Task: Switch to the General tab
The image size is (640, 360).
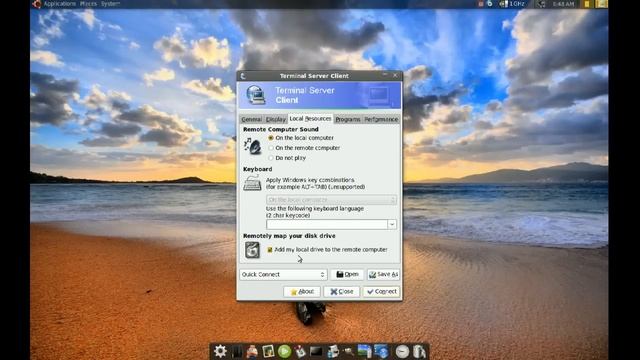Action: click(251, 119)
